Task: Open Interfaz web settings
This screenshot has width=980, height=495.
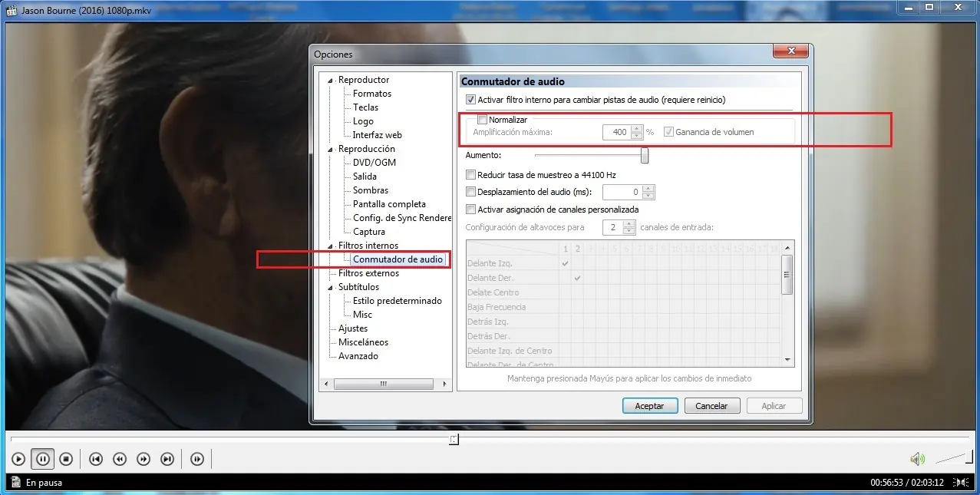Action: click(378, 135)
